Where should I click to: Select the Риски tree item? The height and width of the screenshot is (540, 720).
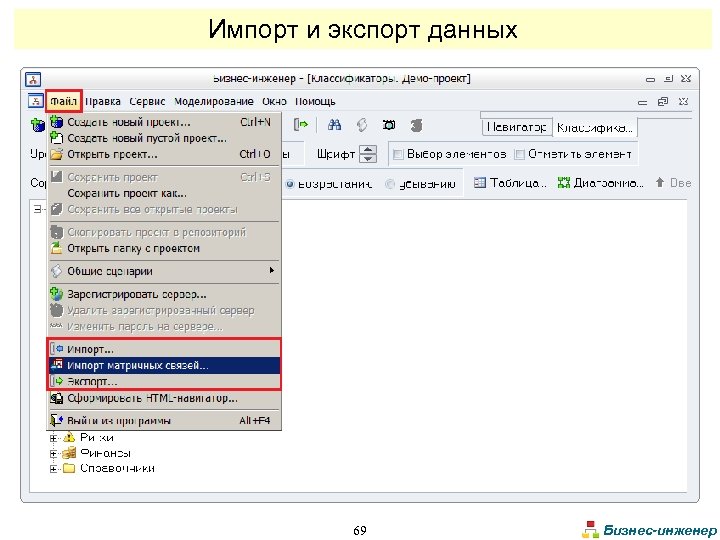pos(97,437)
